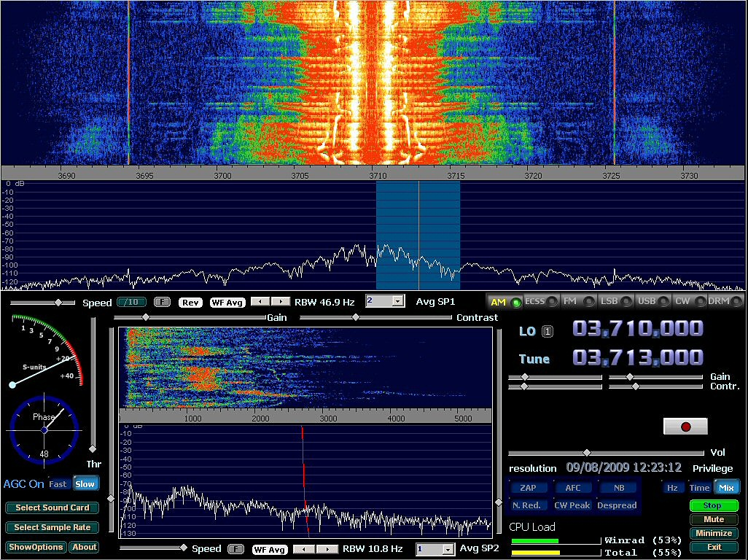Set resolution privilege to Time
The width and height of the screenshot is (748, 560).
699,488
